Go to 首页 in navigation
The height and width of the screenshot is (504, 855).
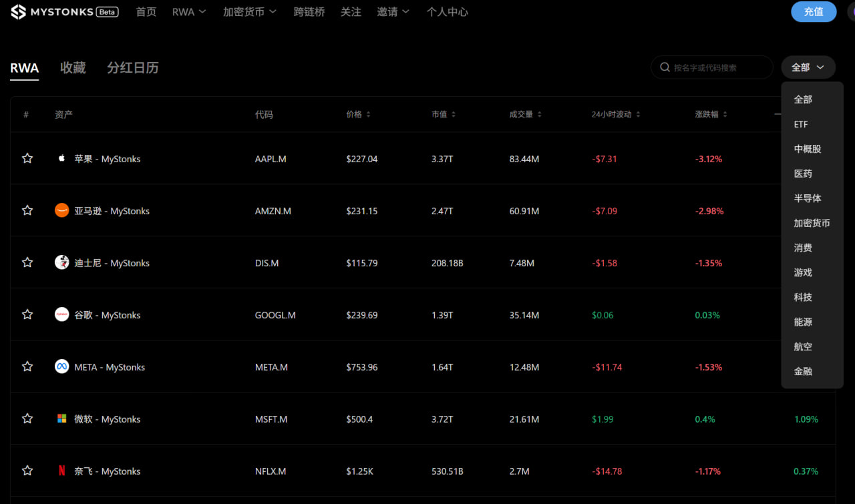click(x=146, y=12)
